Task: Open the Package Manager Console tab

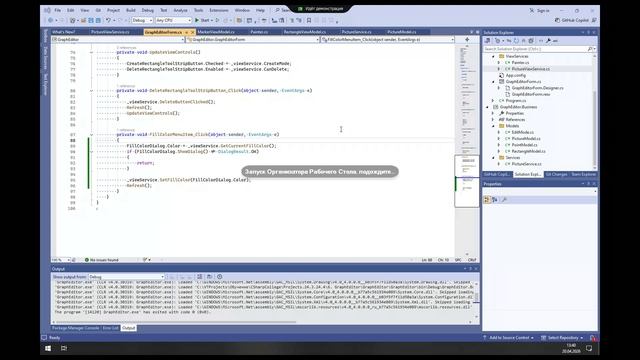Action: 76,328
